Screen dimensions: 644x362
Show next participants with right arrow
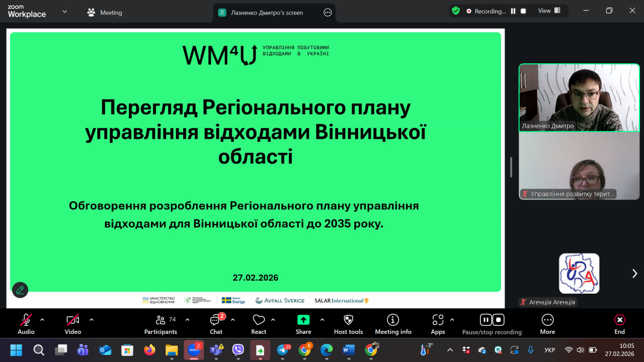634,274
